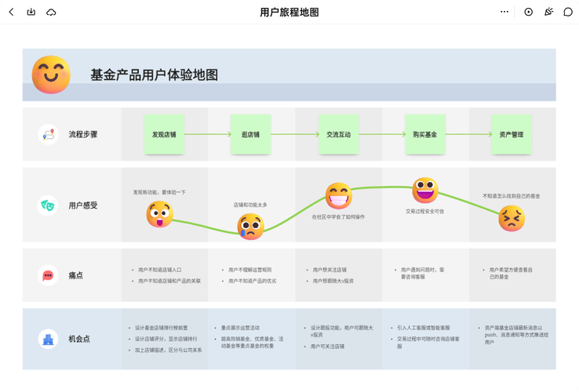This screenshot has width=579, height=392.
Task: Click the 机会点 building icon
Action: 48,339
